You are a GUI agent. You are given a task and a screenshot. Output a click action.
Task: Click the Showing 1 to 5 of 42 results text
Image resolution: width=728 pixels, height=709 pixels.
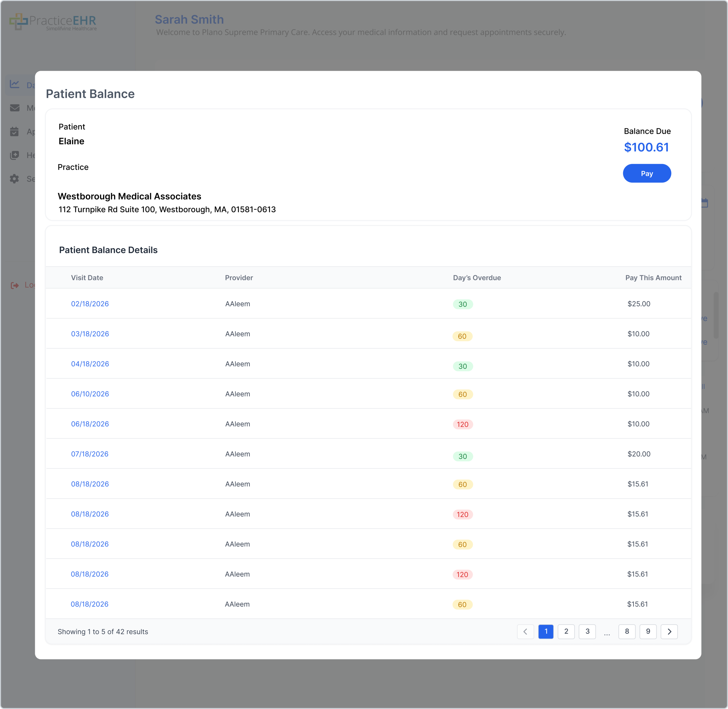pos(103,632)
